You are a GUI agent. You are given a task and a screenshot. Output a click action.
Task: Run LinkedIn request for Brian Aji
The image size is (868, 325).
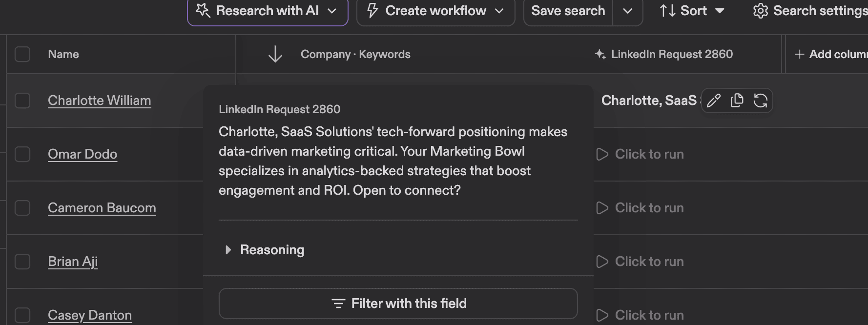pos(640,262)
